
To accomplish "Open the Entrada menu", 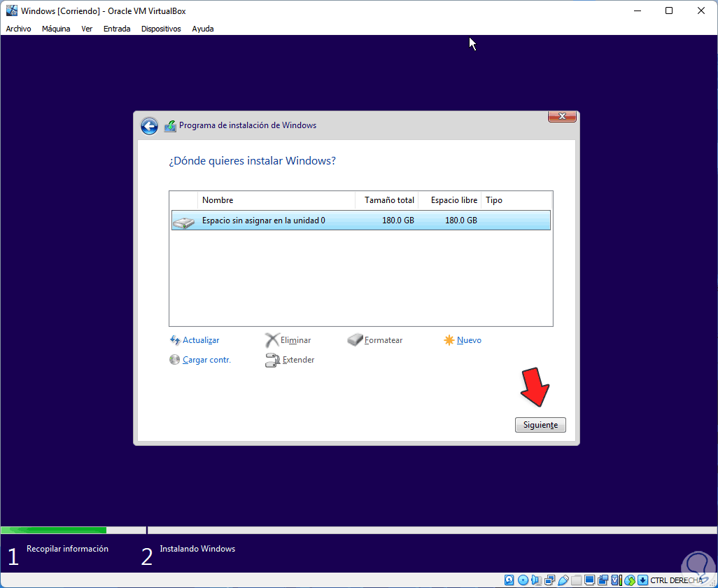I will (117, 29).
